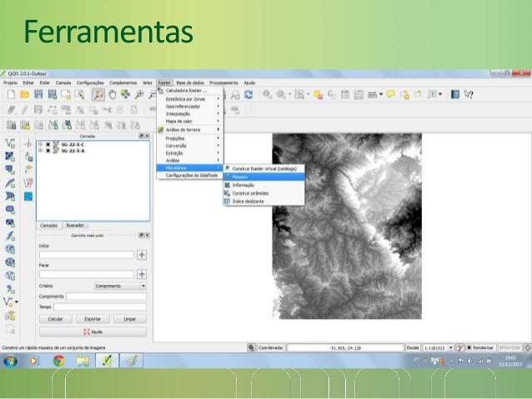Click the Limpar button
Screen dimensions: 532x399
point(129,319)
